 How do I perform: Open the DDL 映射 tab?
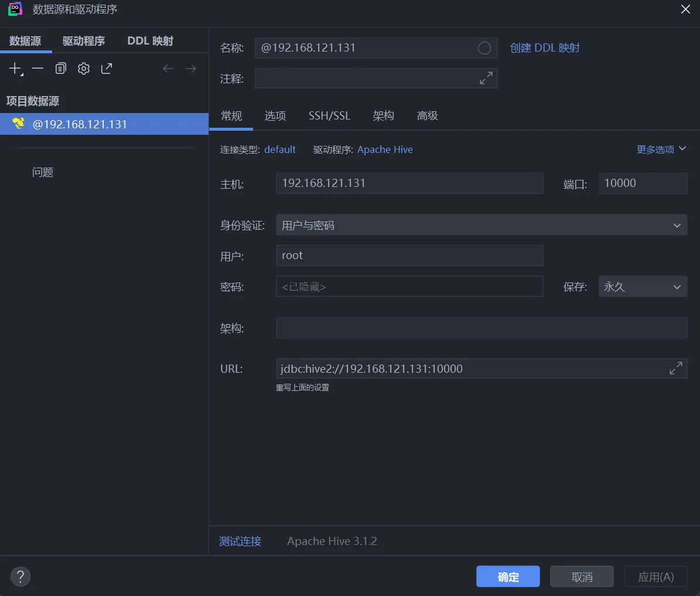pyautogui.click(x=151, y=40)
